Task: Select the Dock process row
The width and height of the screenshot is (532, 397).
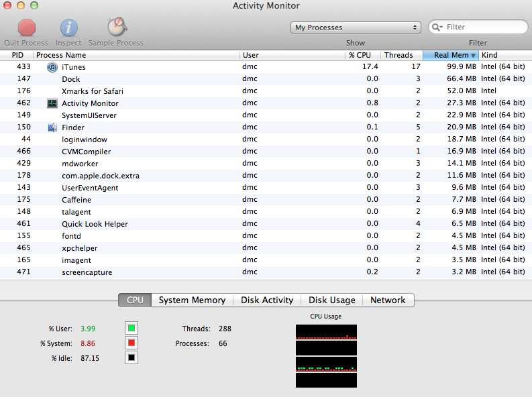Action: (266, 79)
